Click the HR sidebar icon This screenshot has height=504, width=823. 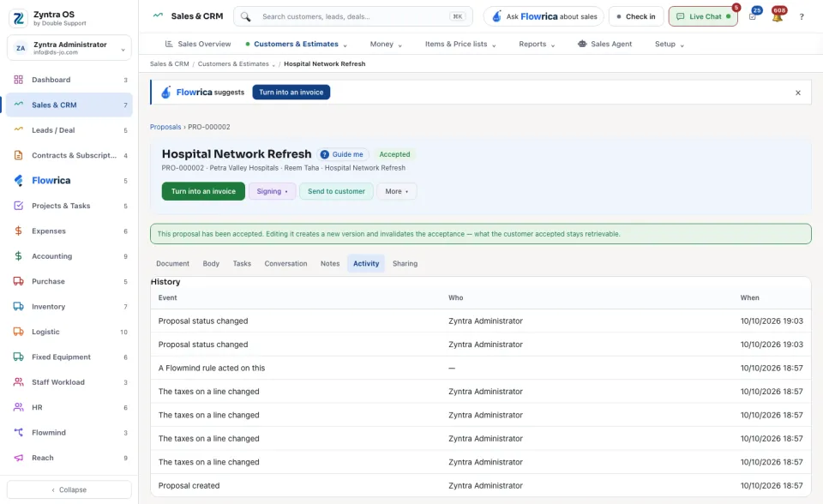click(x=18, y=407)
